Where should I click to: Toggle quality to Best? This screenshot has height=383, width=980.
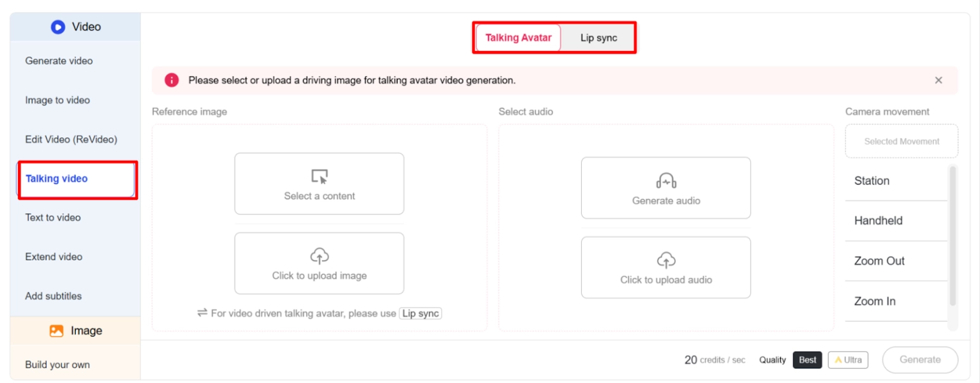tap(806, 359)
